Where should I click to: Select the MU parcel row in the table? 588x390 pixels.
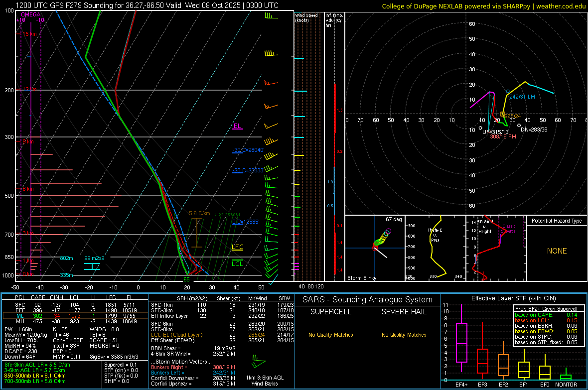(75, 321)
